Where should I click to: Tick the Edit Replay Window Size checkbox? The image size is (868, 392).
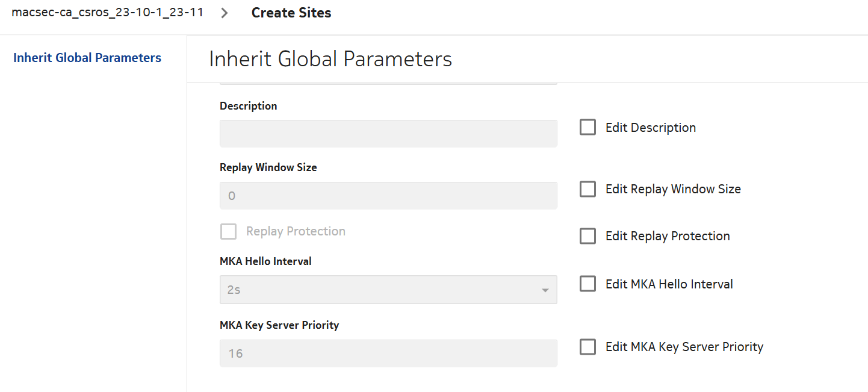tap(587, 189)
